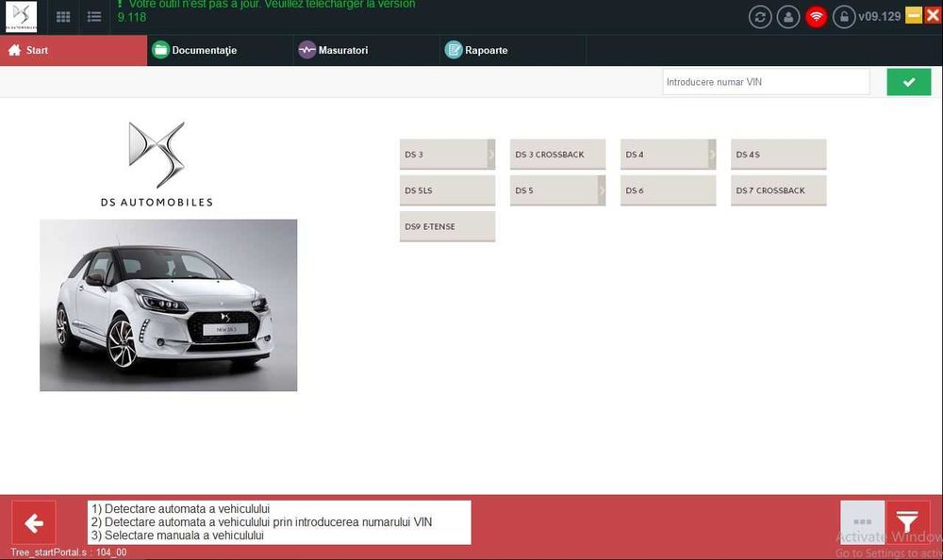Open the three-dots more options button
The height and width of the screenshot is (560, 943).
coord(862,522)
